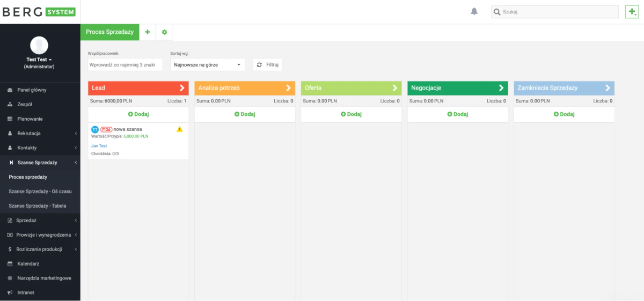The image size is (644, 301).
Task: Open the Sortuj wg dropdown
Action: pyautogui.click(x=208, y=65)
